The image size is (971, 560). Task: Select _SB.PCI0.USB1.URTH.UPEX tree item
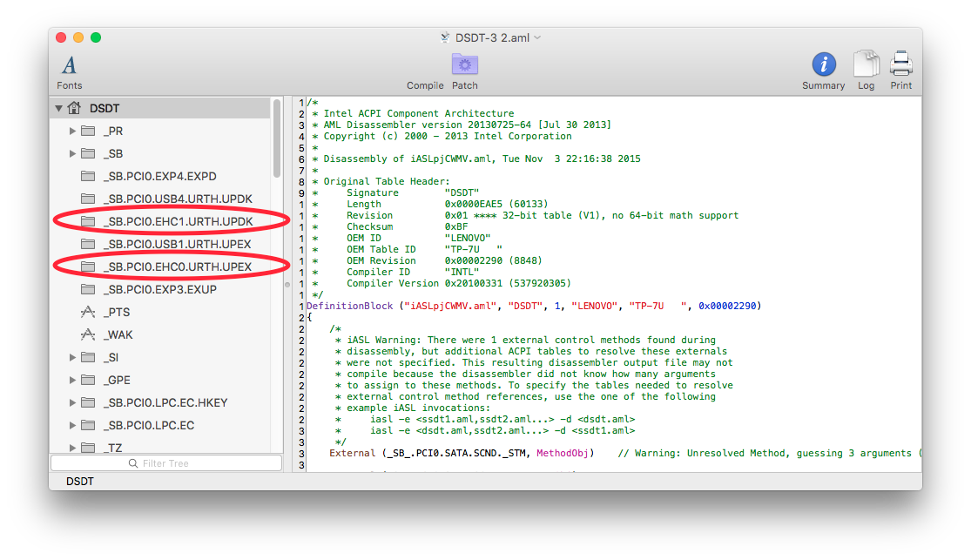tap(159, 244)
